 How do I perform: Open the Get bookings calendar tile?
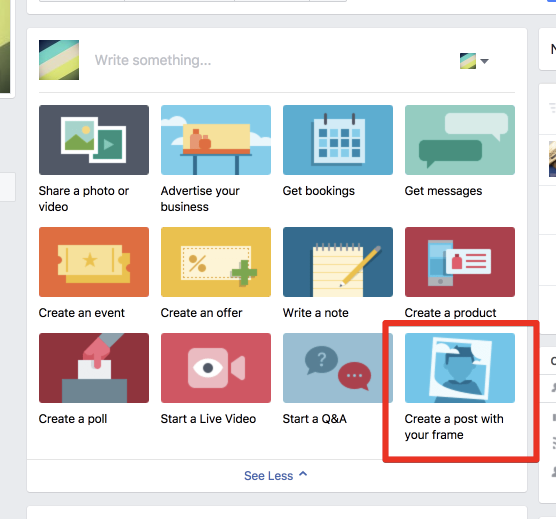click(338, 140)
